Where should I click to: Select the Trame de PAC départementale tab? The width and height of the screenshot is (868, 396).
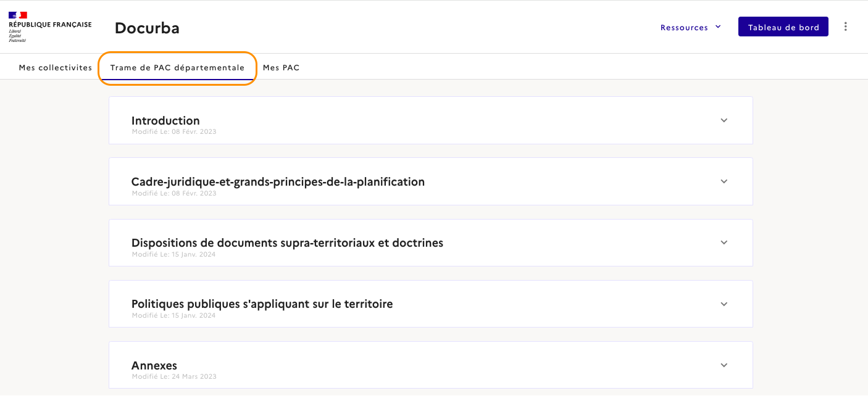177,68
